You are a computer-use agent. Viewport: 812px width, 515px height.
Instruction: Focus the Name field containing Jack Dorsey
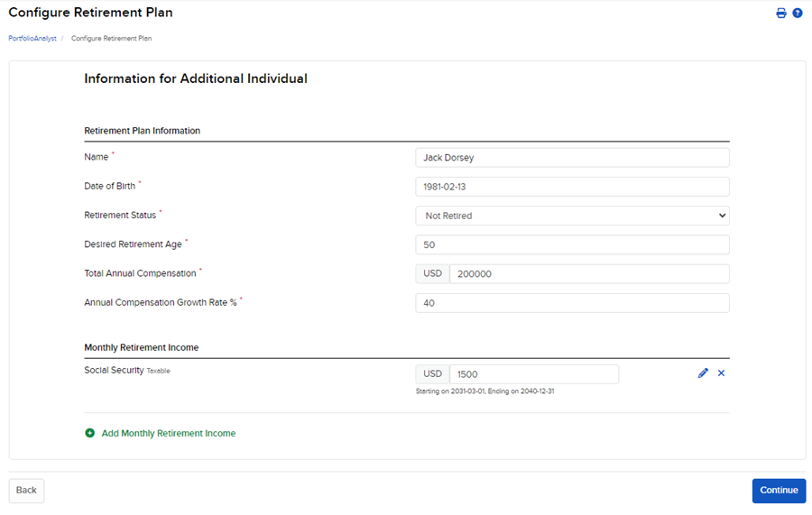click(x=572, y=158)
